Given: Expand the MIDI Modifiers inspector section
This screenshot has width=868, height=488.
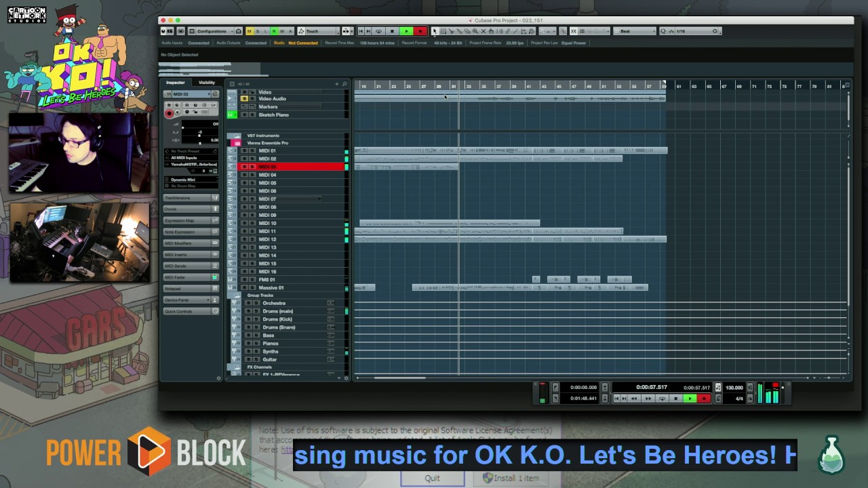Looking at the screenshot, I should coord(191,243).
